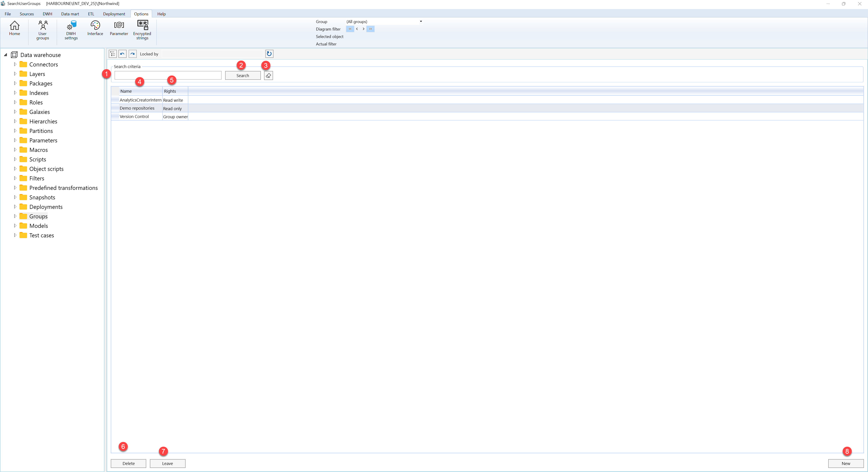The height and width of the screenshot is (472, 868).
Task: Go to next diagram filter
Action: click(x=363, y=29)
